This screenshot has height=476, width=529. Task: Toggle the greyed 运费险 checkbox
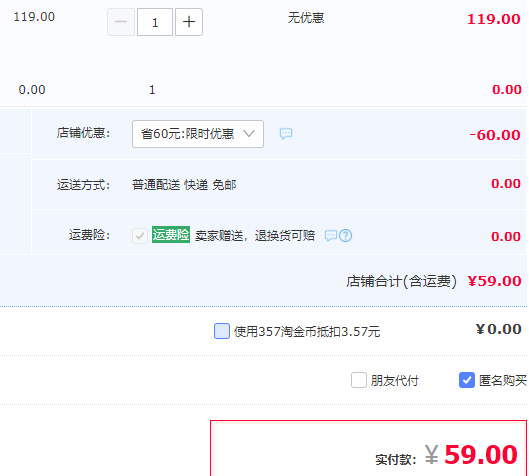140,236
